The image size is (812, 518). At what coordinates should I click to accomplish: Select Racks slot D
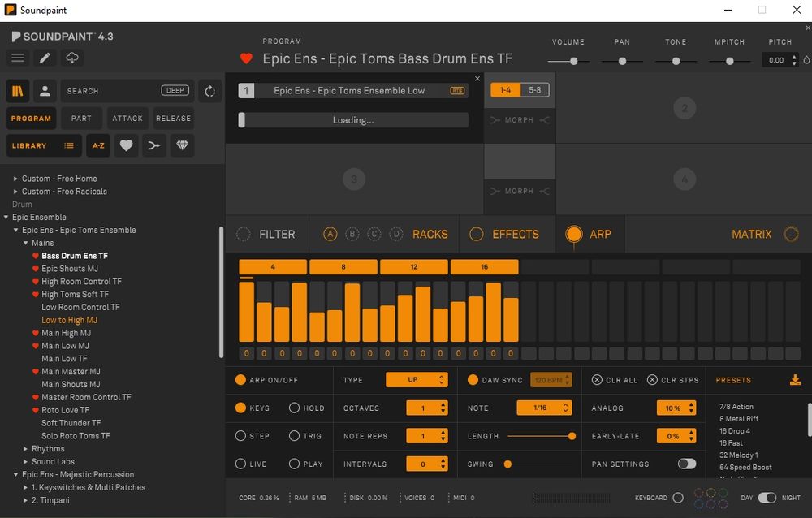coord(396,234)
